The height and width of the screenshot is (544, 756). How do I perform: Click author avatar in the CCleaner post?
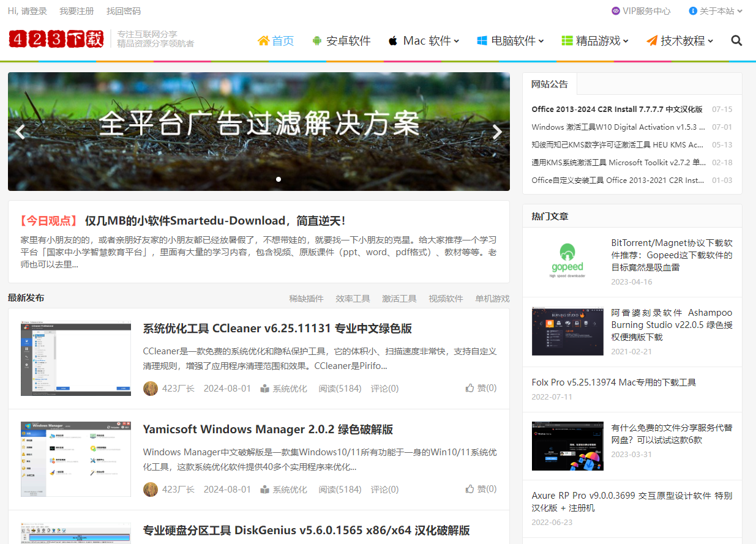point(151,389)
